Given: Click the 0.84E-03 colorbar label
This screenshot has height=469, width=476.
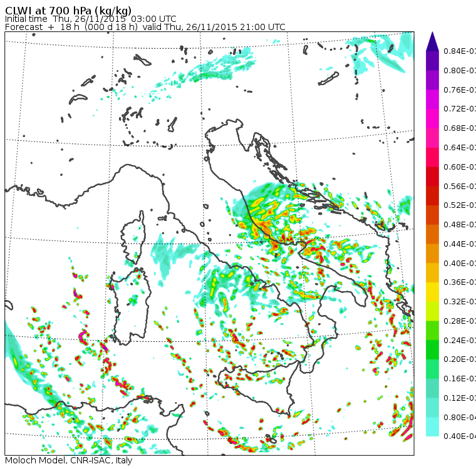Looking at the screenshot, I should tap(460, 51).
